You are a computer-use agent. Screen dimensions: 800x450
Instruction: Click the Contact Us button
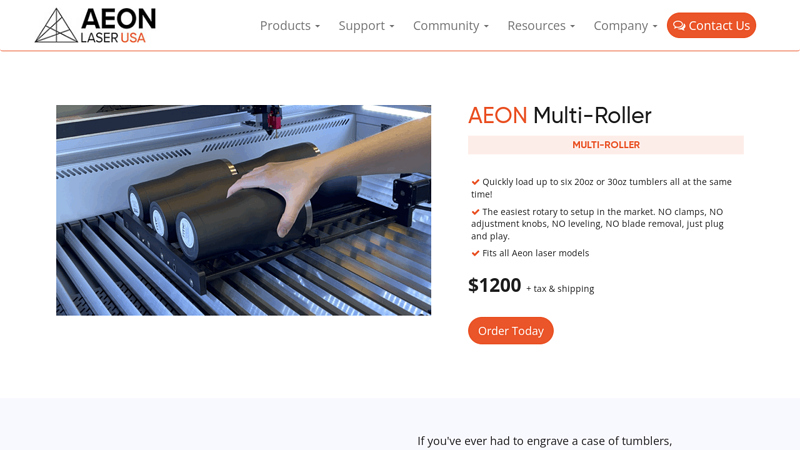pyautogui.click(x=711, y=26)
